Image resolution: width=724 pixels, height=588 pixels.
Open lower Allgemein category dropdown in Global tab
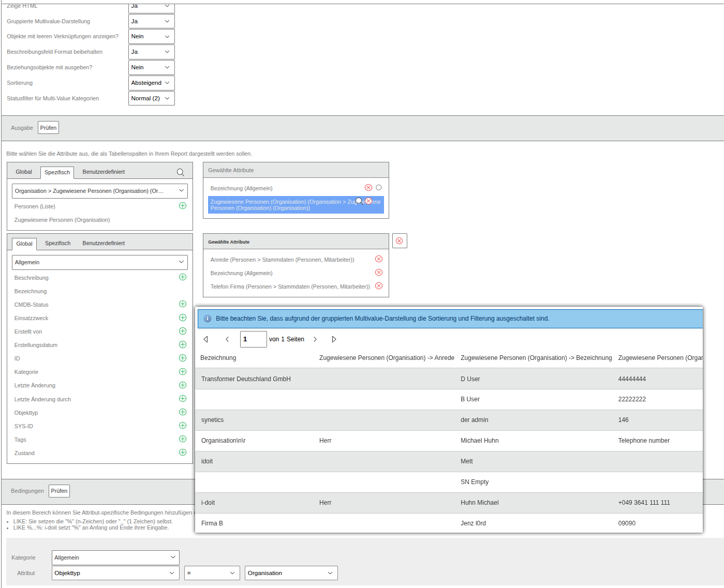(100, 262)
